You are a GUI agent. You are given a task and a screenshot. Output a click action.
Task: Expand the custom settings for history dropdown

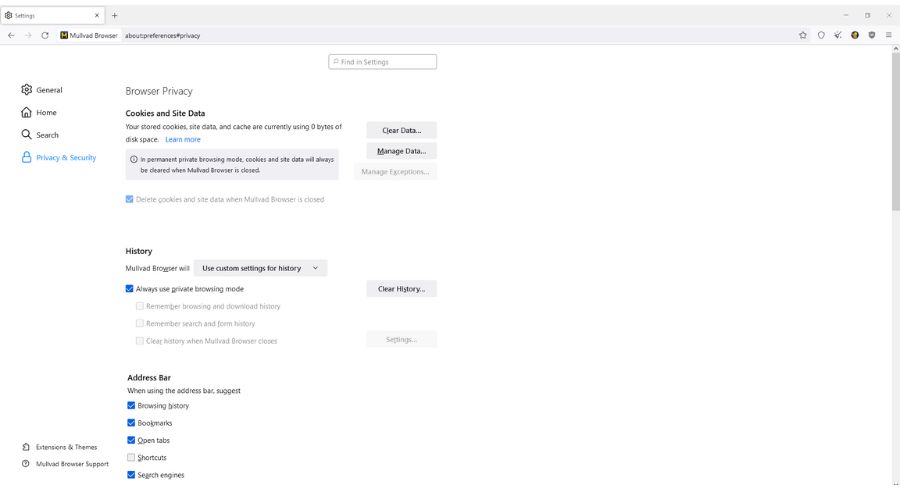[260, 268]
